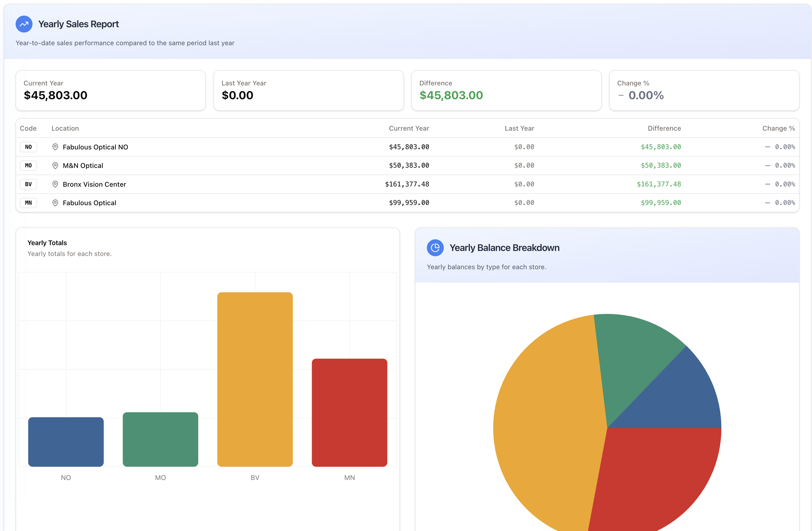This screenshot has height=531, width=812.
Task: Click the location pin next to M&N Optical
Action: [x=55, y=165]
